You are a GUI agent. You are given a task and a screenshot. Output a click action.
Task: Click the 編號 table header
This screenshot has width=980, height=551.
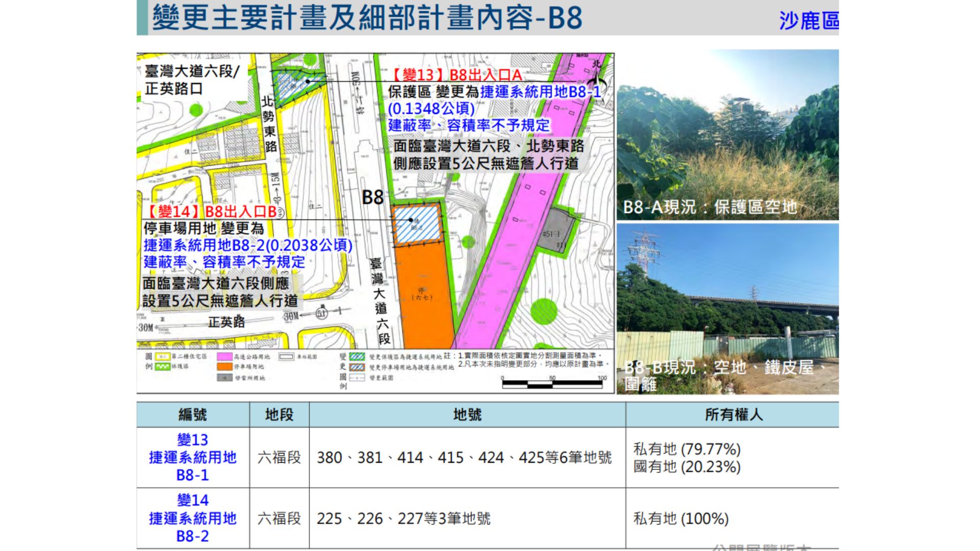click(193, 415)
